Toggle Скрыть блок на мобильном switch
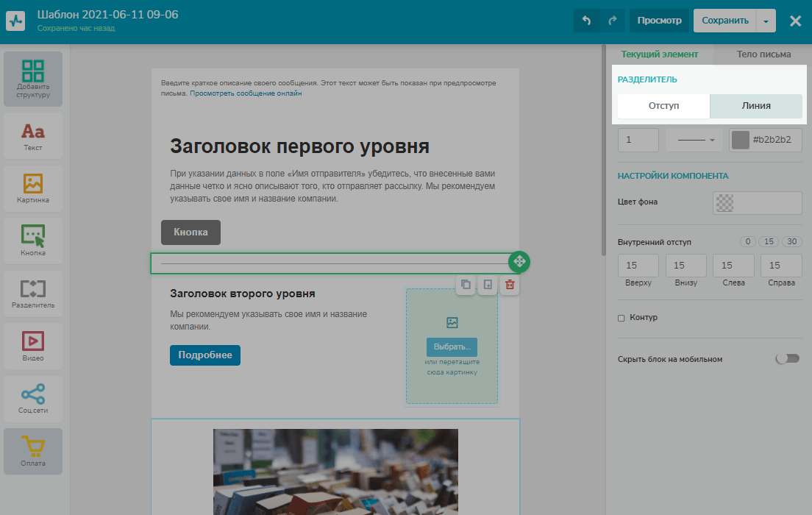The image size is (812, 515). (787, 359)
